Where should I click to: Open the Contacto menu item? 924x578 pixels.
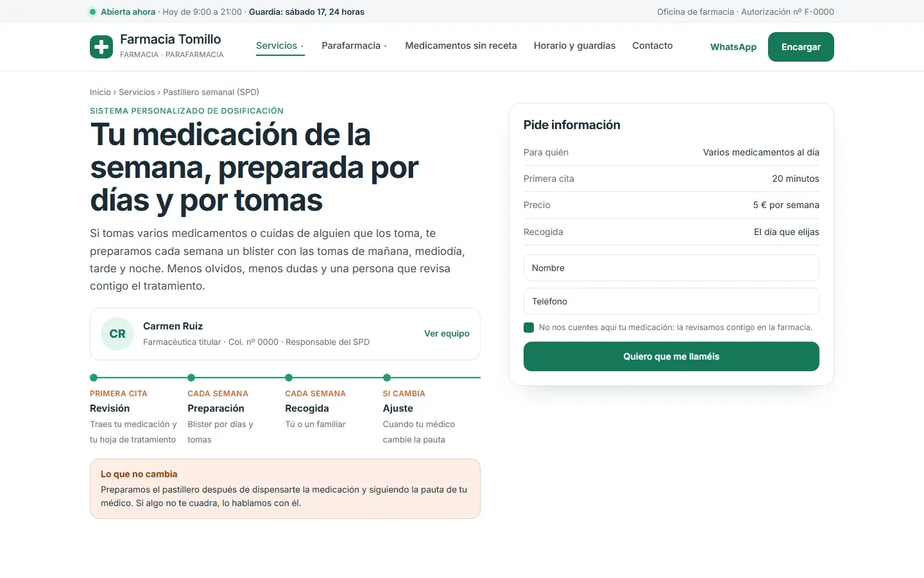click(x=653, y=46)
